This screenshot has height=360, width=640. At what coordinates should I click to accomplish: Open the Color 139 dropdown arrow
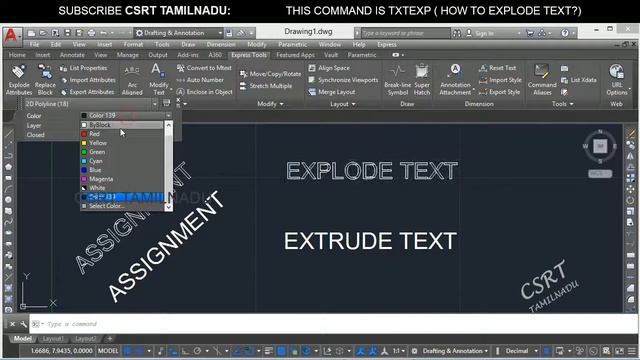tap(168, 116)
